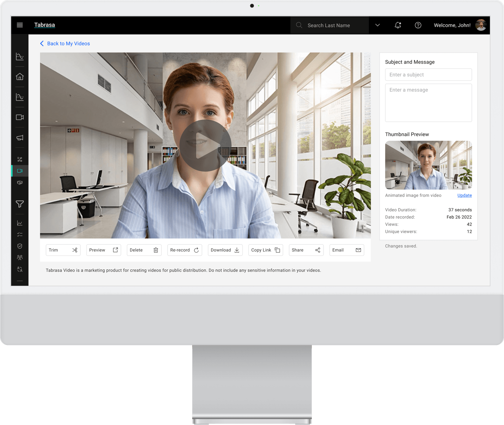Collapse back via the Back to My Videos chevron

pos(42,43)
